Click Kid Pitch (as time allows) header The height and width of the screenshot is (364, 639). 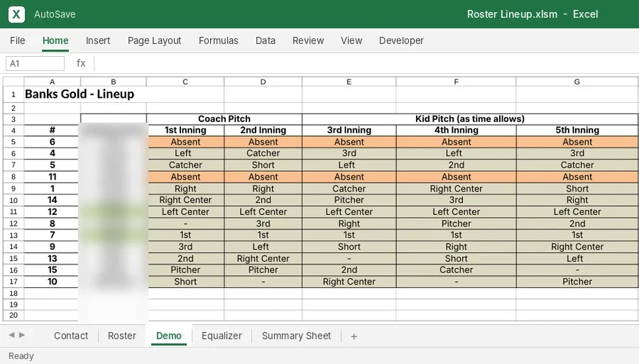(x=470, y=119)
